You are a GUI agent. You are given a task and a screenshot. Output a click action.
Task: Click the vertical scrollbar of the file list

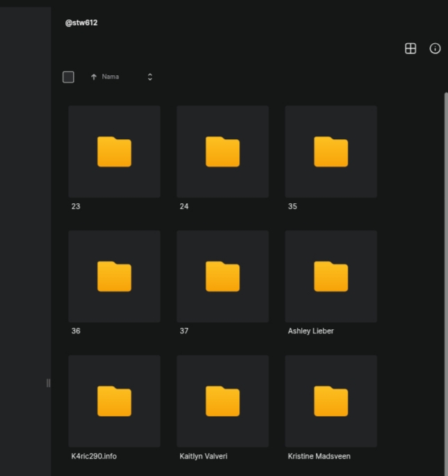(x=446, y=284)
